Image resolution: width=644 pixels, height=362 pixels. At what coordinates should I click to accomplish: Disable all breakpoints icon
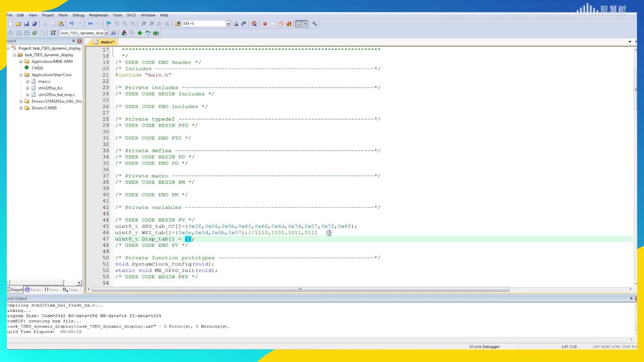tap(281, 24)
